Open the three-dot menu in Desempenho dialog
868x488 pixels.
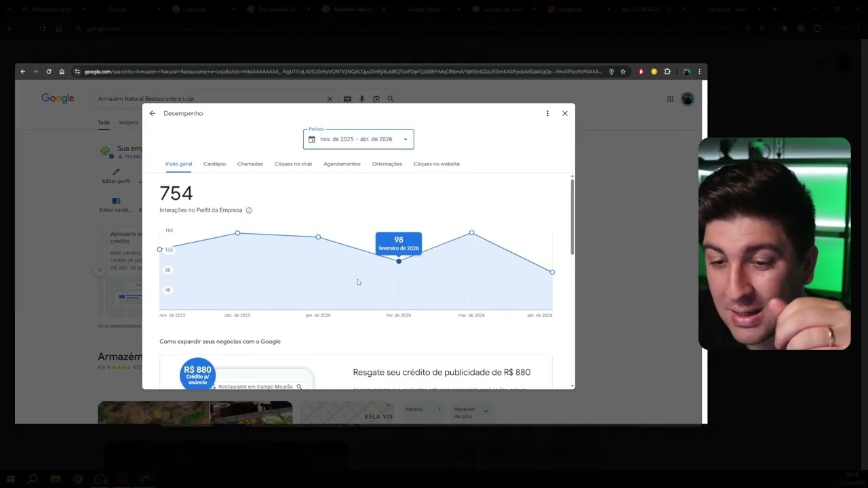click(x=547, y=114)
